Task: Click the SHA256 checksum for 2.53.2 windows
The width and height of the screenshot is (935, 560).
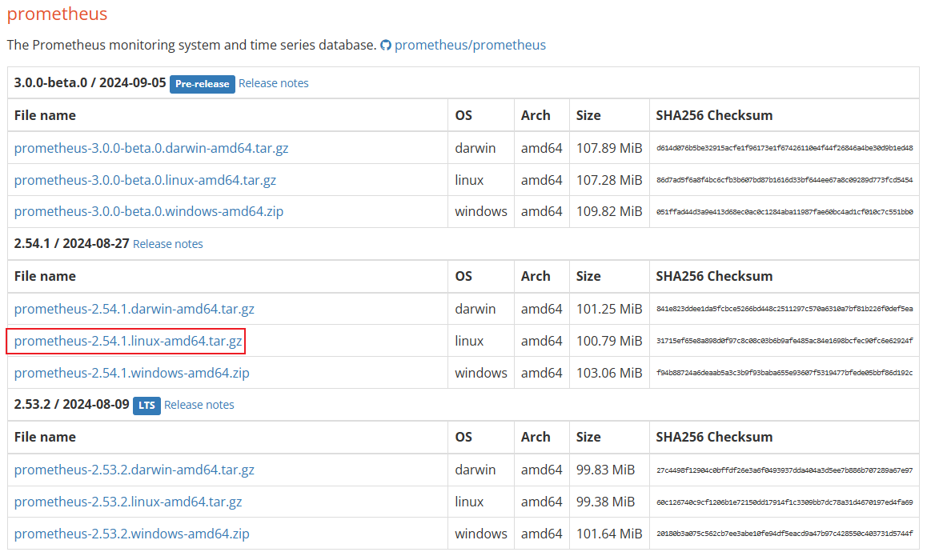Action: click(x=784, y=534)
